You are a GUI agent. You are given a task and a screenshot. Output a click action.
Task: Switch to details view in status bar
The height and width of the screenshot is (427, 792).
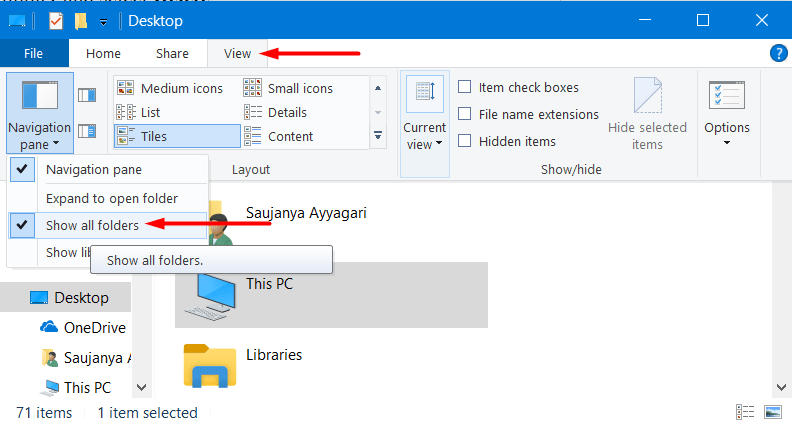[745, 412]
